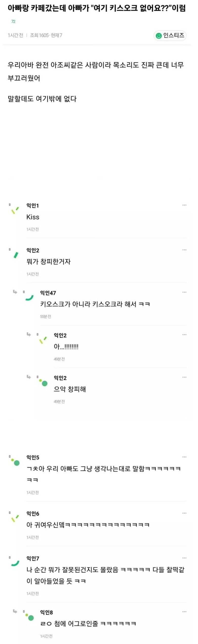This screenshot has width=198, height=644.
Task: Click the username 익인8
Action: tap(46, 612)
